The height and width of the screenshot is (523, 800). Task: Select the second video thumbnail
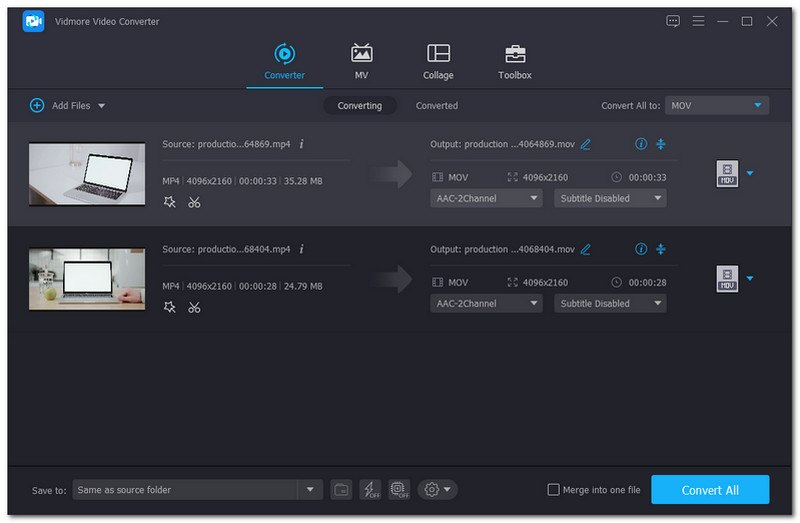[87, 279]
